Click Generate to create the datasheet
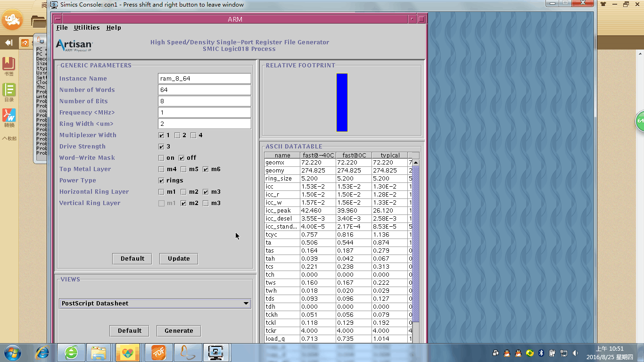The height and width of the screenshot is (362, 644). [x=178, y=331]
